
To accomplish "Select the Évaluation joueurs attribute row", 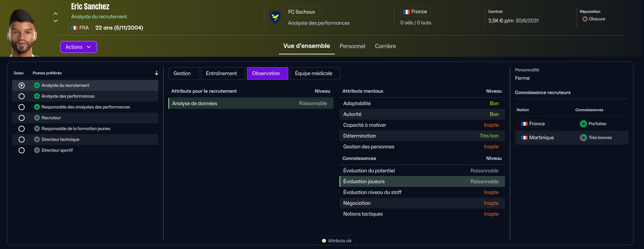I will click(x=422, y=182).
